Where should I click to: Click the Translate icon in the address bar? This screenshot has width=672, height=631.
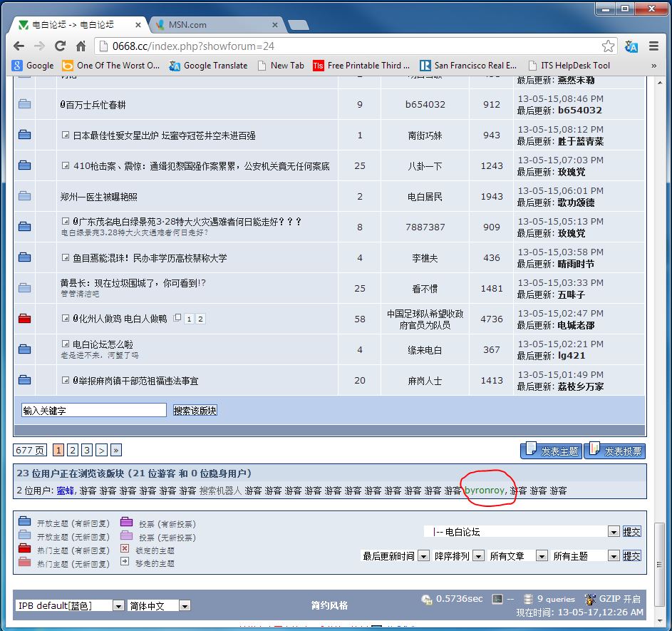pos(631,46)
